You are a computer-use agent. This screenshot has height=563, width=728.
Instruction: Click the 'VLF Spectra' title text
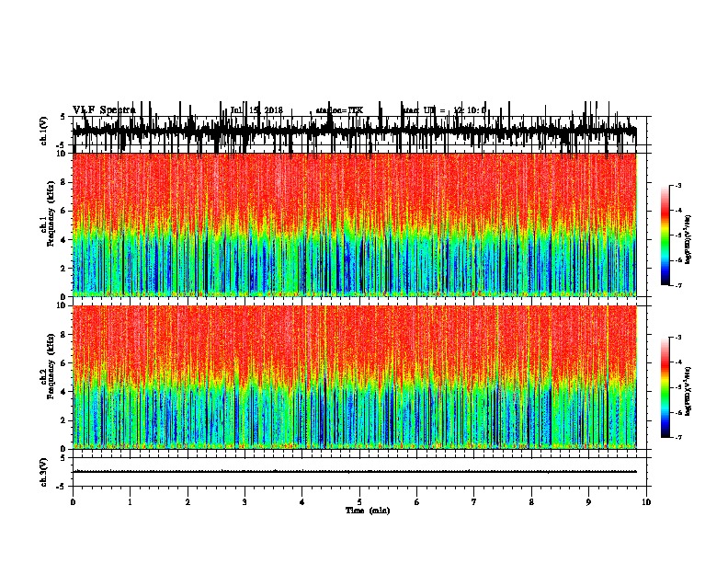tap(104, 110)
